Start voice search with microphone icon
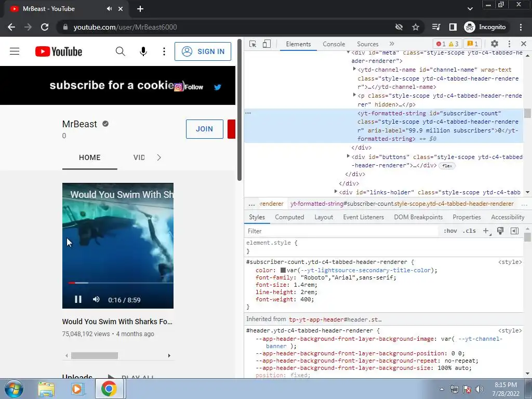Image resolution: width=532 pixels, height=399 pixels. (143, 51)
